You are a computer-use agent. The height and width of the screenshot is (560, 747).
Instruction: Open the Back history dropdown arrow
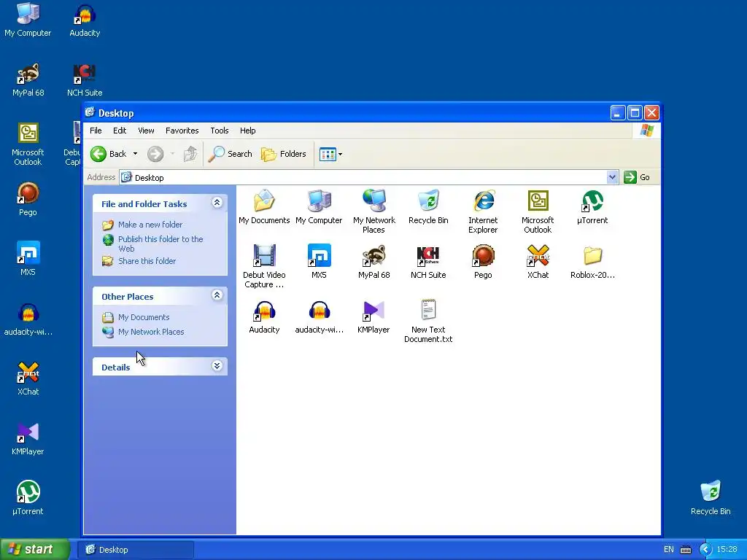click(135, 154)
